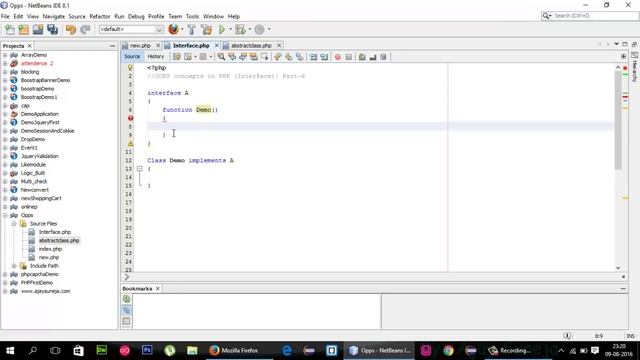The width and height of the screenshot is (640, 360).
Task: Open the default configuration combo box
Action: click(131, 29)
